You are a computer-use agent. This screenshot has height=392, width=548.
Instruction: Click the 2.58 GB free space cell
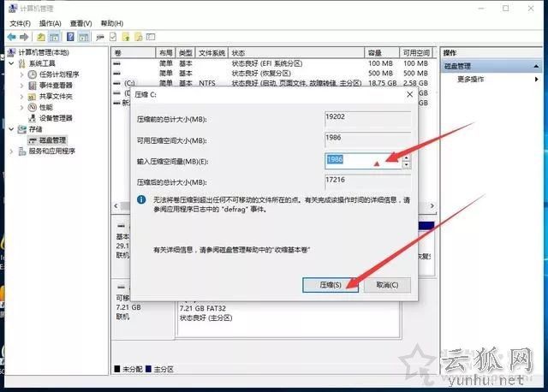coord(415,83)
